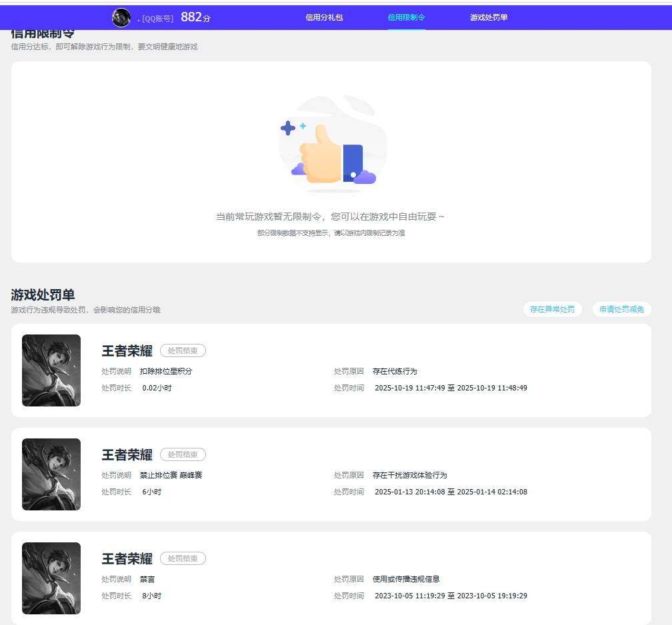Viewport: 672px width, 625px height.
Task: Click the 王者荣耀 title of the 禁止排位赛 record
Action: point(127,455)
